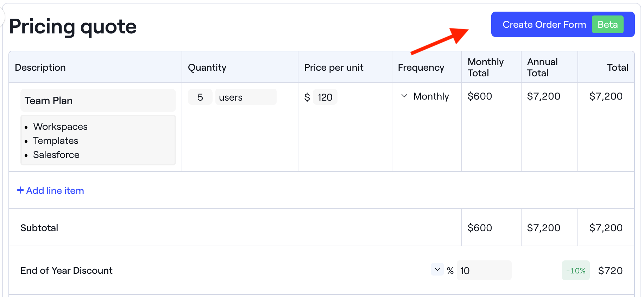
Task: Click the plus icon beside Add line item
Action: click(20, 190)
